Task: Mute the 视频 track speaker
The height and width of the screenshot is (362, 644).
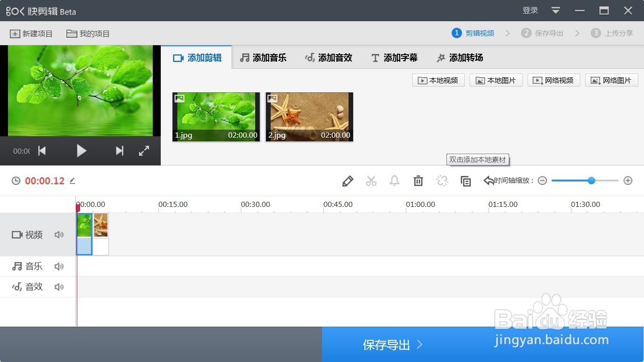Action: (59, 234)
